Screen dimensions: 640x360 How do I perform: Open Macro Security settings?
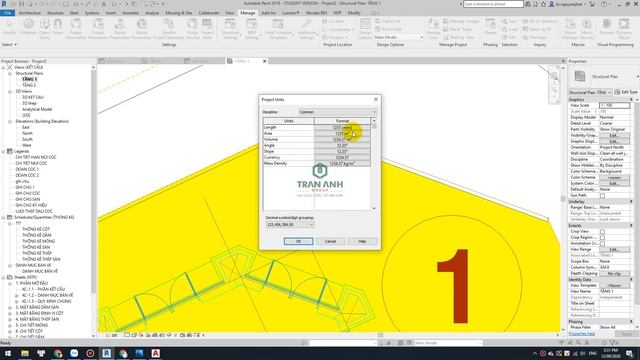pyautogui.click(x=587, y=28)
